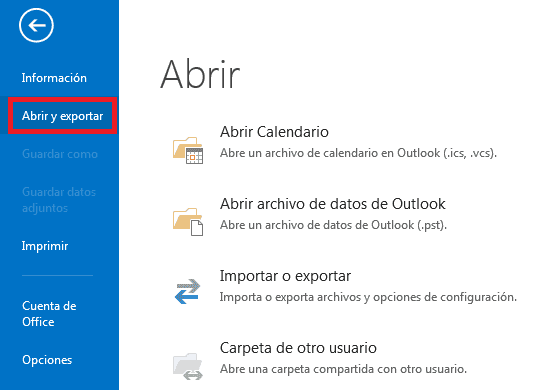Click the 'Importa o exporta archivos' description
This screenshot has height=390, width=536.
[x=368, y=297]
